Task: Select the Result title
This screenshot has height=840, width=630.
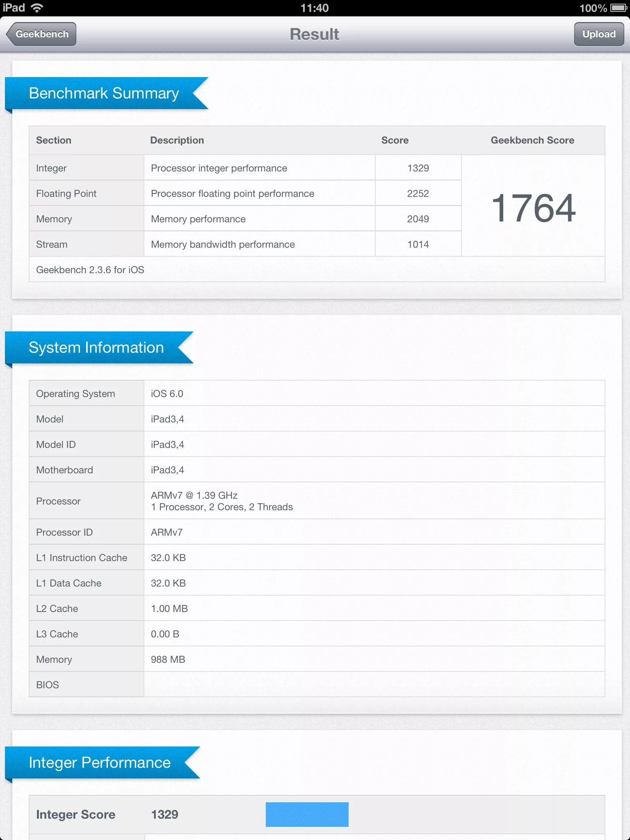Action: [315, 34]
